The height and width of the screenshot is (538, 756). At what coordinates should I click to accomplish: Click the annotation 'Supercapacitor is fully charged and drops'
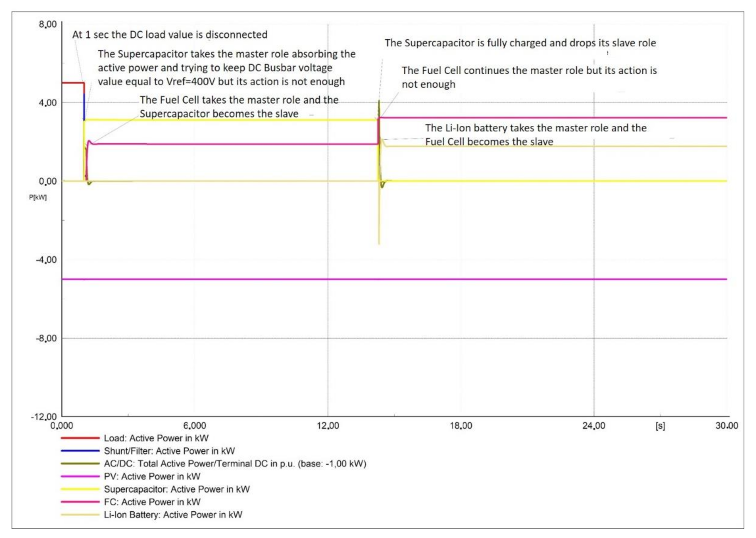(520, 43)
